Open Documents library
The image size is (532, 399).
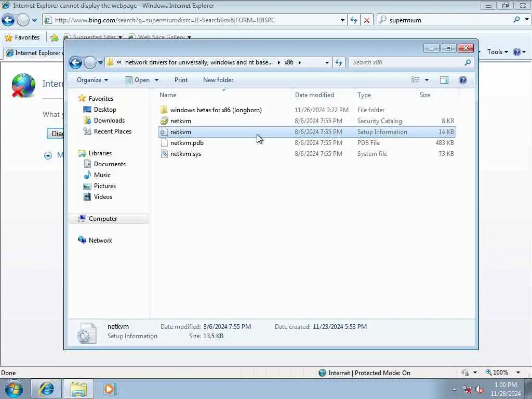pyautogui.click(x=104, y=164)
